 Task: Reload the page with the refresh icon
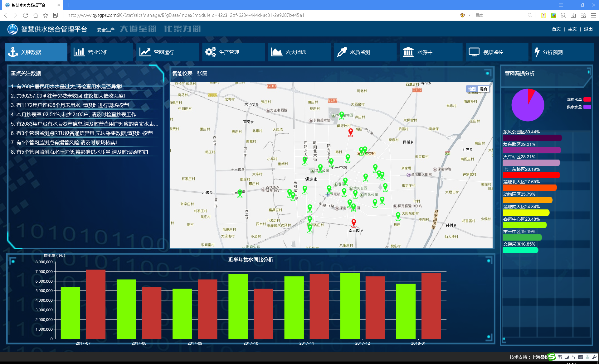pyautogui.click(x=26, y=15)
